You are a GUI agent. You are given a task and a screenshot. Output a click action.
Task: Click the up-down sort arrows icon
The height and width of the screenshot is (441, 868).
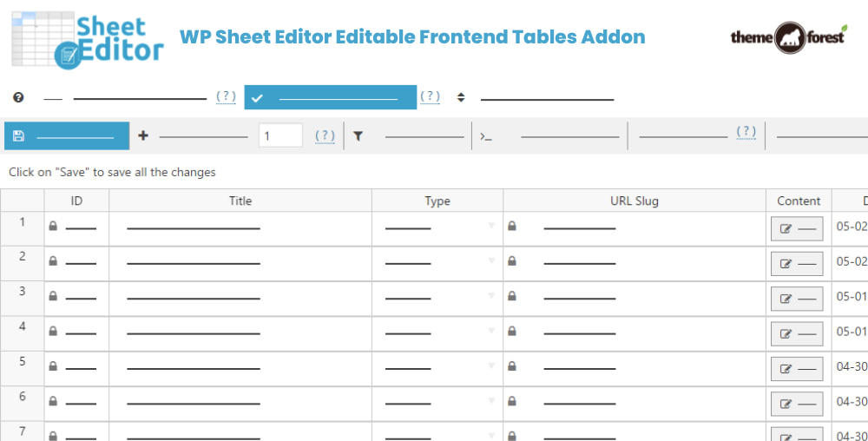click(x=461, y=98)
